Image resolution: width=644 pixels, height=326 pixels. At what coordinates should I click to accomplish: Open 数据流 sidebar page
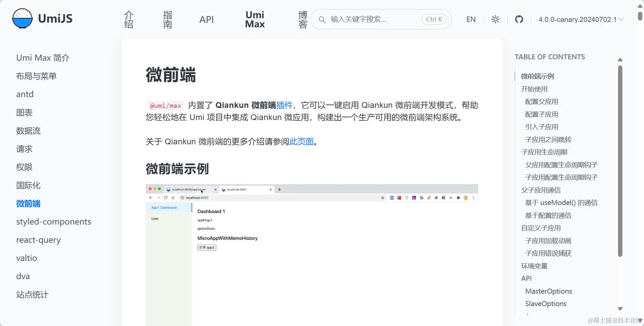pyautogui.click(x=28, y=131)
